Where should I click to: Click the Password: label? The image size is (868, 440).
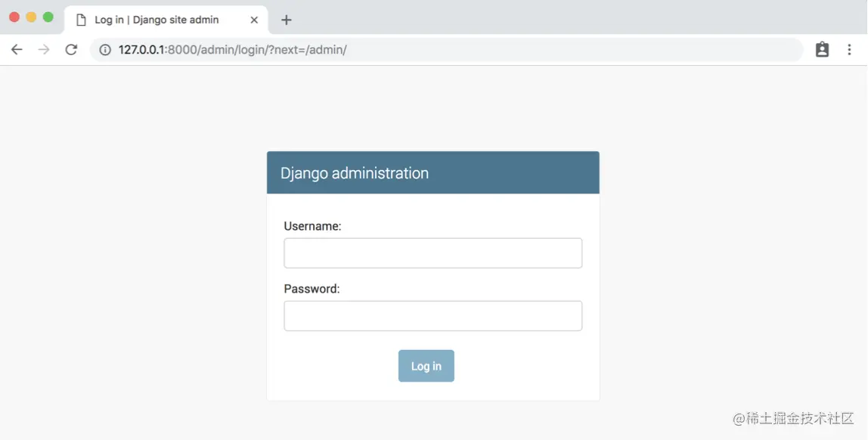point(312,289)
